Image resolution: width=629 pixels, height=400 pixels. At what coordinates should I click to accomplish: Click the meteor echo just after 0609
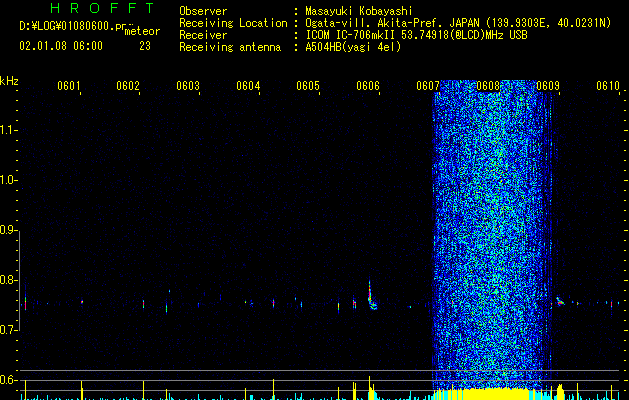pos(560,301)
